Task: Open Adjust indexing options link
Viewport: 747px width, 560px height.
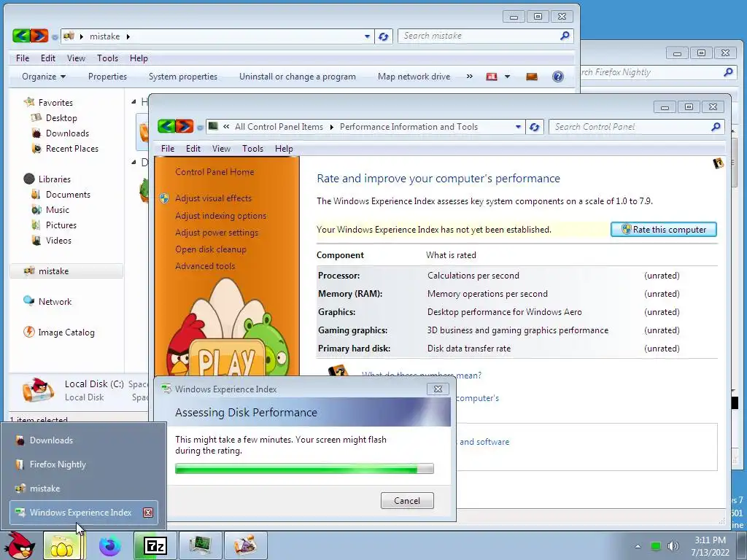Action: click(220, 216)
